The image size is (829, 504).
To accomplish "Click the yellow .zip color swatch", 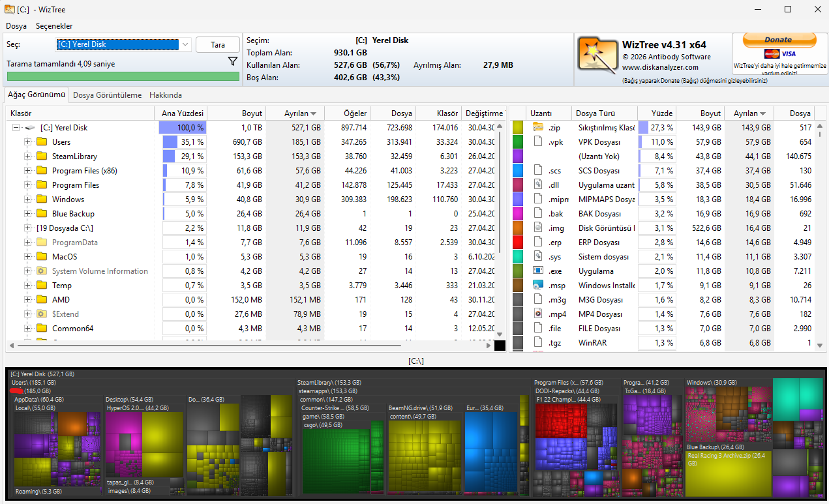I will 519,128.
